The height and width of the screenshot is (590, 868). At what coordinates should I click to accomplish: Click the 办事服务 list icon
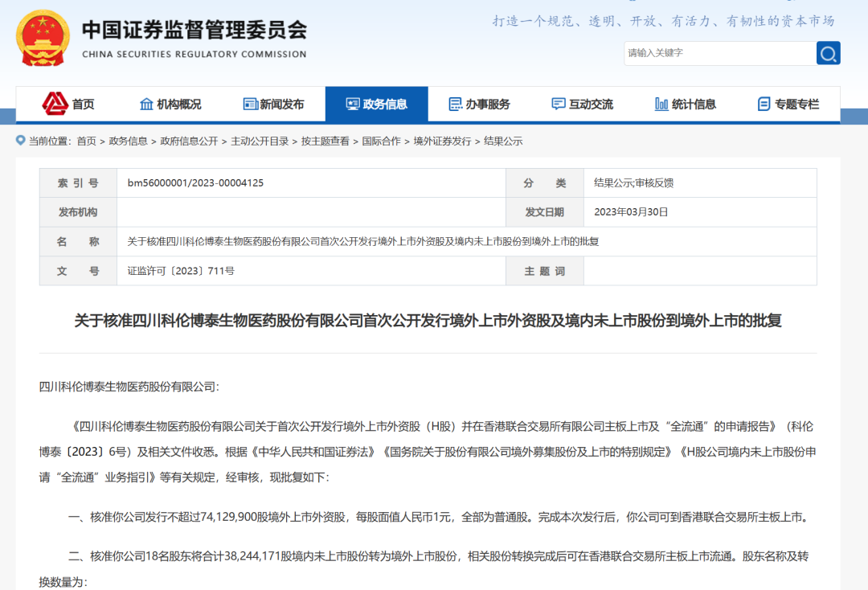pos(455,104)
